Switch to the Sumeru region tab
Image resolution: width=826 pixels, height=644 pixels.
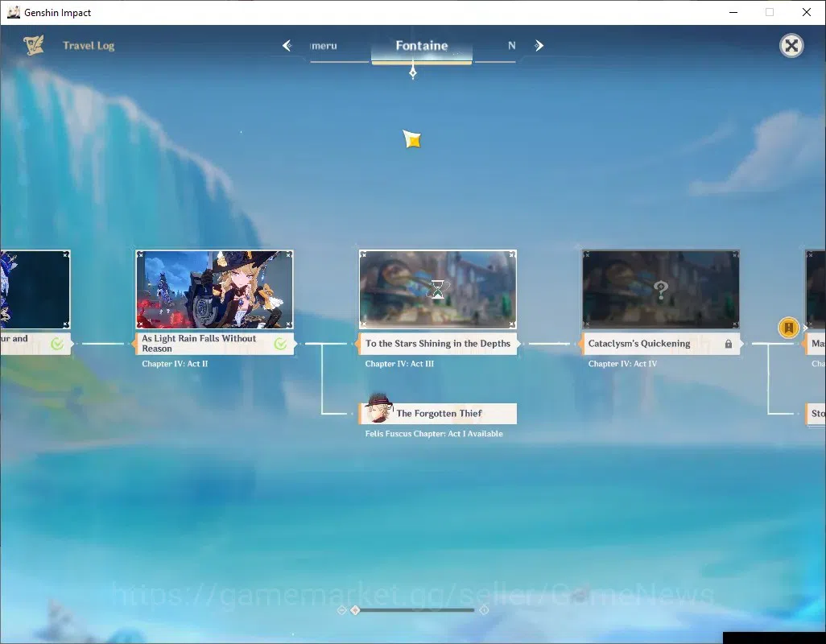[324, 46]
